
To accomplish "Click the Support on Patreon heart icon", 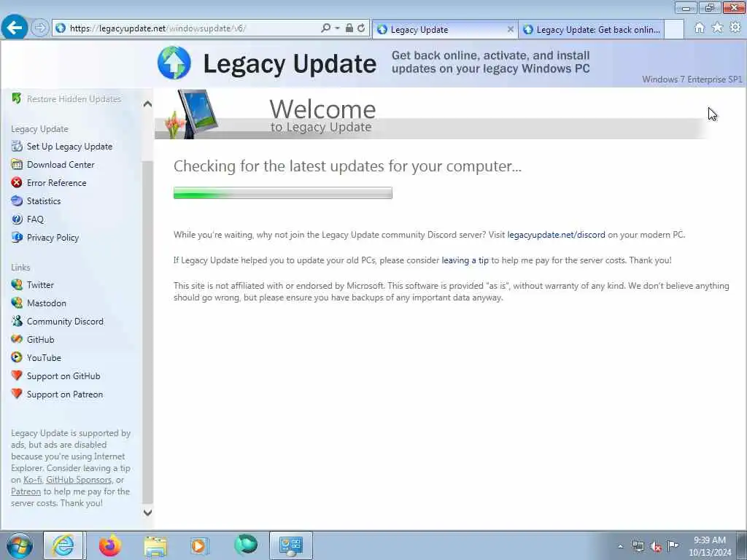I will pyautogui.click(x=17, y=394).
